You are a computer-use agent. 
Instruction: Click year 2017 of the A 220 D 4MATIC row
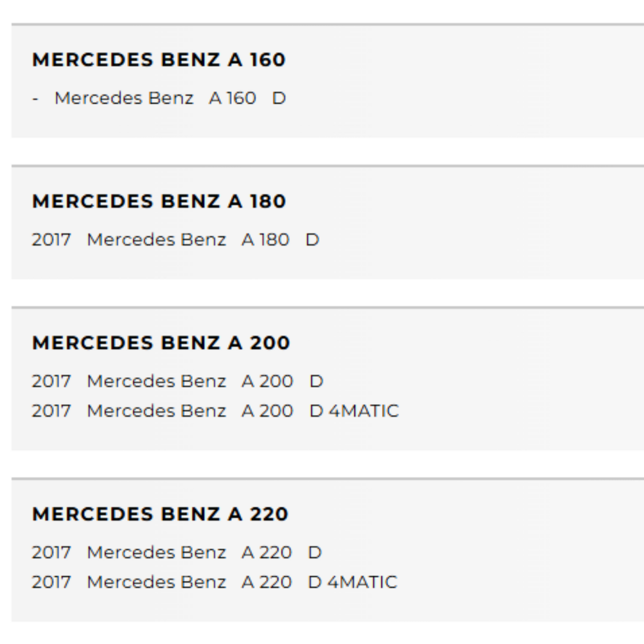51,582
